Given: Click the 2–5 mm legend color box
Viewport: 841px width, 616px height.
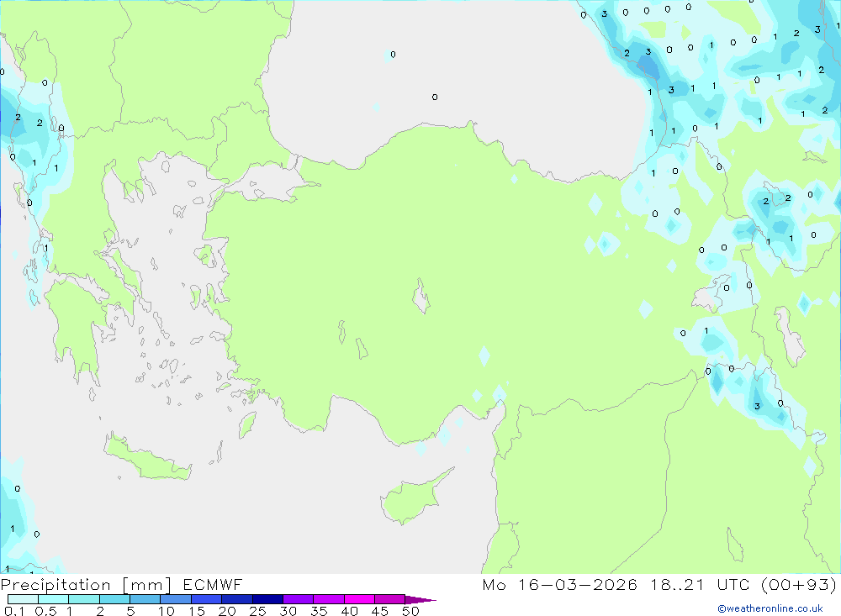Looking at the screenshot, I should click(114, 599).
